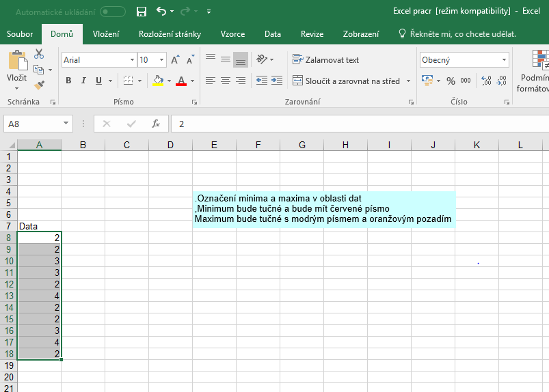Click the Save icon in the title bar
This screenshot has height=392, width=549.
142,12
